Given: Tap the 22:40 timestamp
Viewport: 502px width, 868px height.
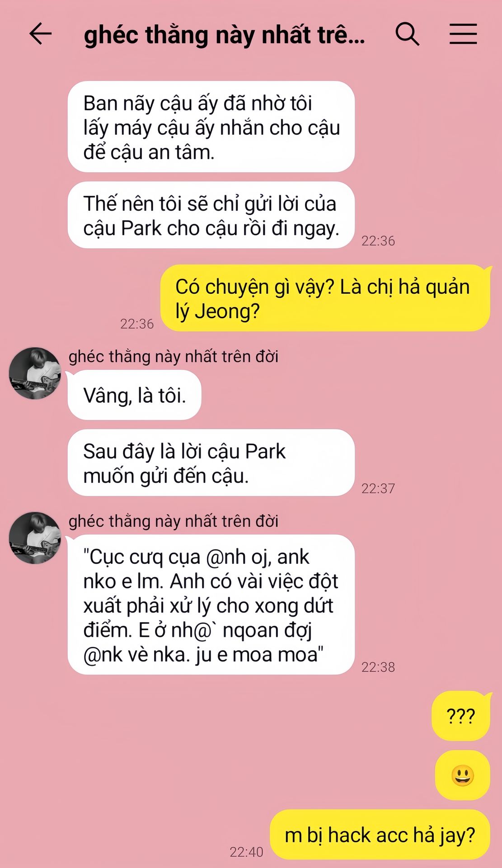Looking at the screenshot, I should (246, 852).
